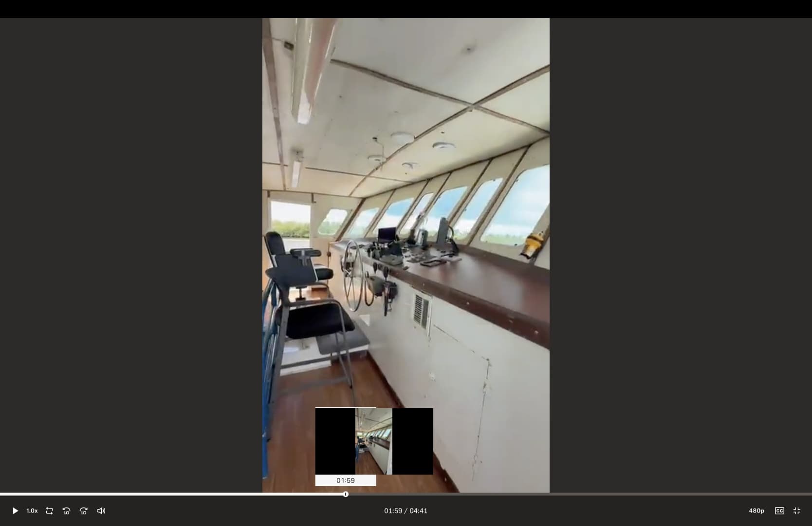
Task: Click the 01:59 / 04:41 time display
Action: [x=406, y=511]
